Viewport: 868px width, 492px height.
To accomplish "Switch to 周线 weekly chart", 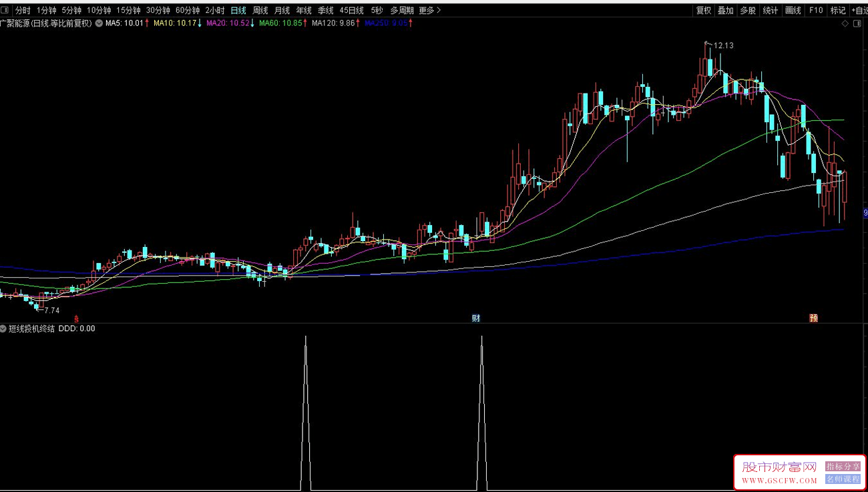I will pos(260,11).
